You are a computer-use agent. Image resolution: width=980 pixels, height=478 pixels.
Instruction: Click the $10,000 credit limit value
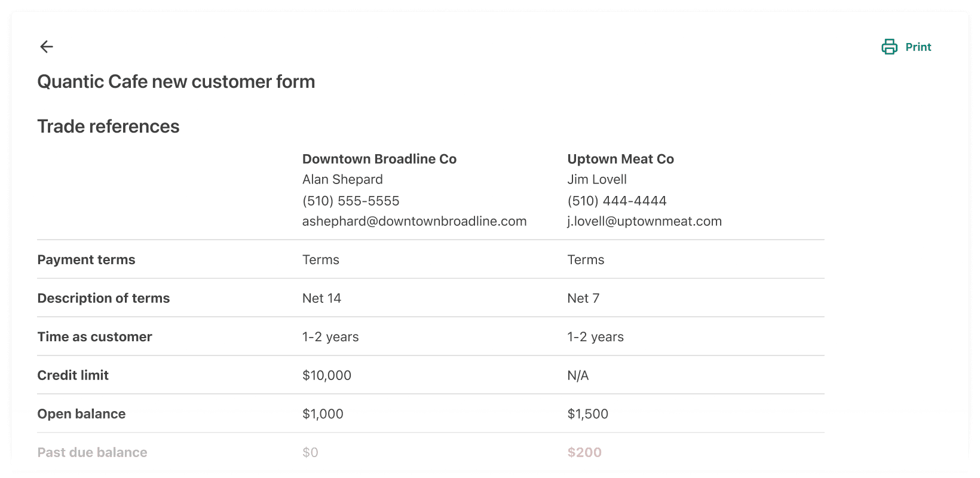327,375
